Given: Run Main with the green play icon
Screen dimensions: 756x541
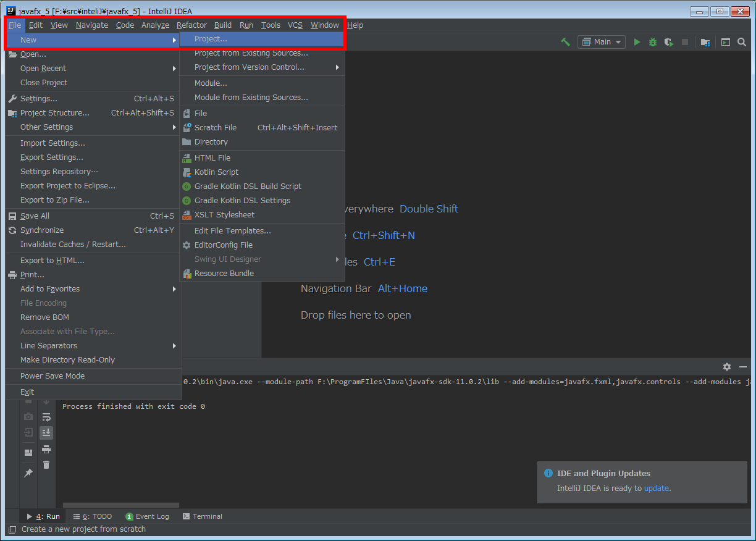Looking at the screenshot, I should click(x=637, y=42).
